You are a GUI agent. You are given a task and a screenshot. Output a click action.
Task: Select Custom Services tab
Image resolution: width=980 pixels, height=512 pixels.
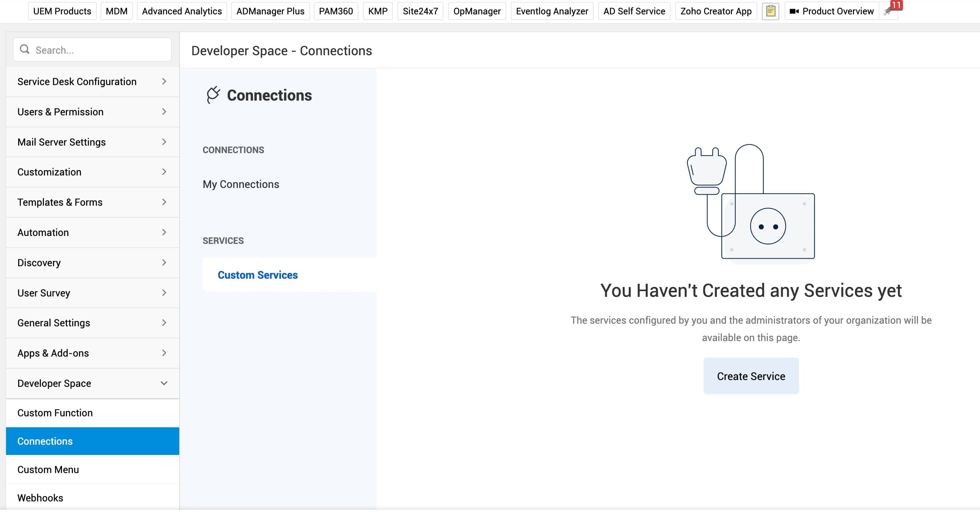pos(257,275)
